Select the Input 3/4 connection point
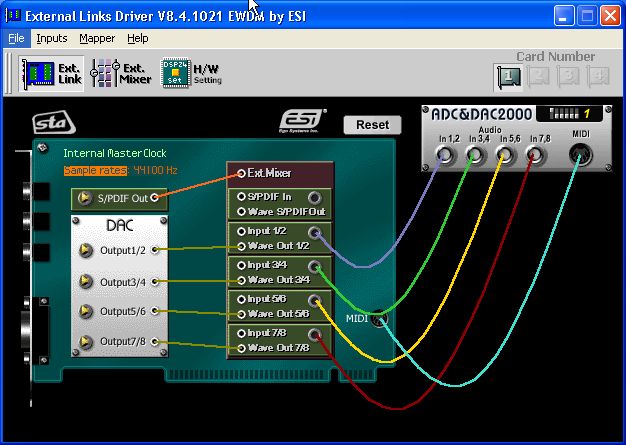This screenshot has height=445, width=626. tap(241, 265)
